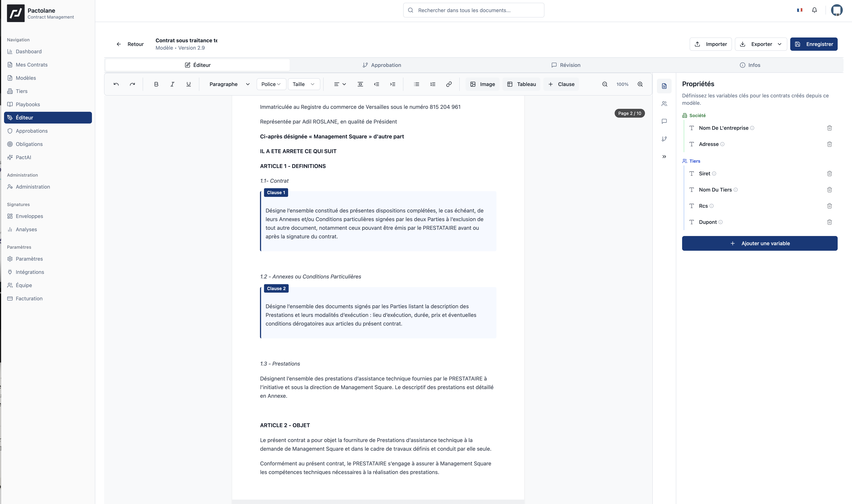Click the Retour back button
The height and width of the screenshot is (504, 852).
coord(130,44)
